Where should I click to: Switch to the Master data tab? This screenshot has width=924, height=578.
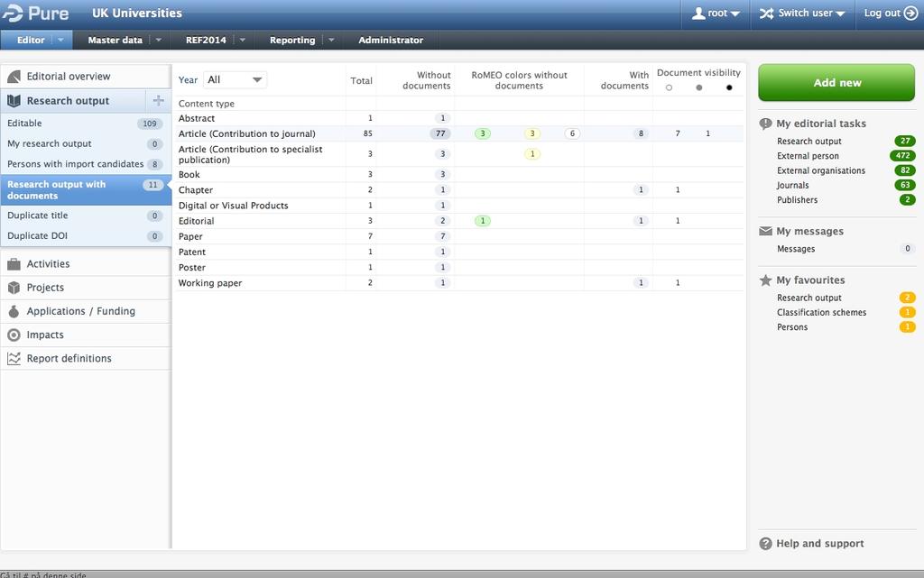tap(115, 40)
